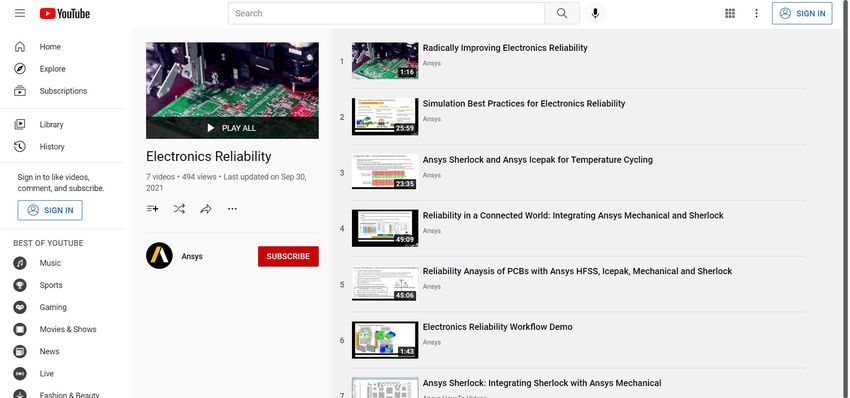Open Simulation Best Practices video title
The image size is (850, 398).
524,104
